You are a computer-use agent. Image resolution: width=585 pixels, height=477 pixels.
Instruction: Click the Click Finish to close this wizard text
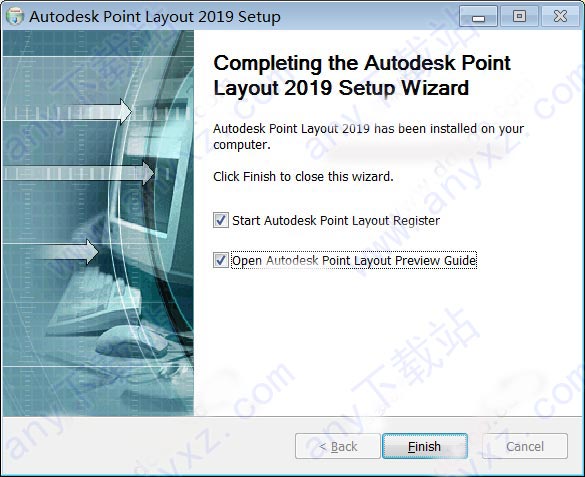tap(303, 176)
